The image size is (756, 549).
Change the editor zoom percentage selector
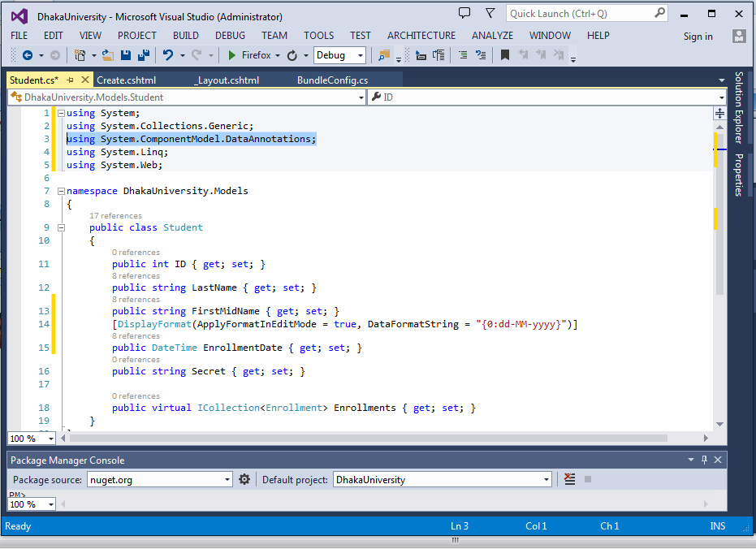pyautogui.click(x=30, y=439)
